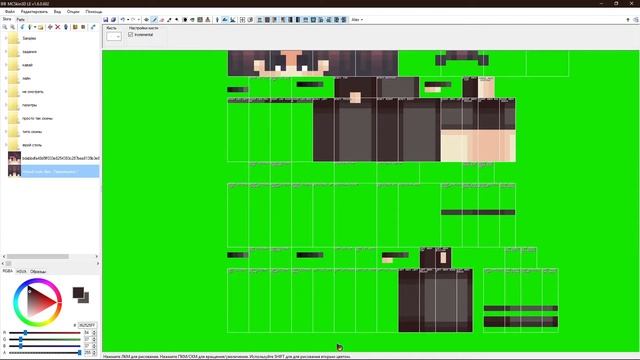The height and width of the screenshot is (360, 640).
Task: Select the Pencil tool
Action: pyautogui.click(x=154, y=20)
